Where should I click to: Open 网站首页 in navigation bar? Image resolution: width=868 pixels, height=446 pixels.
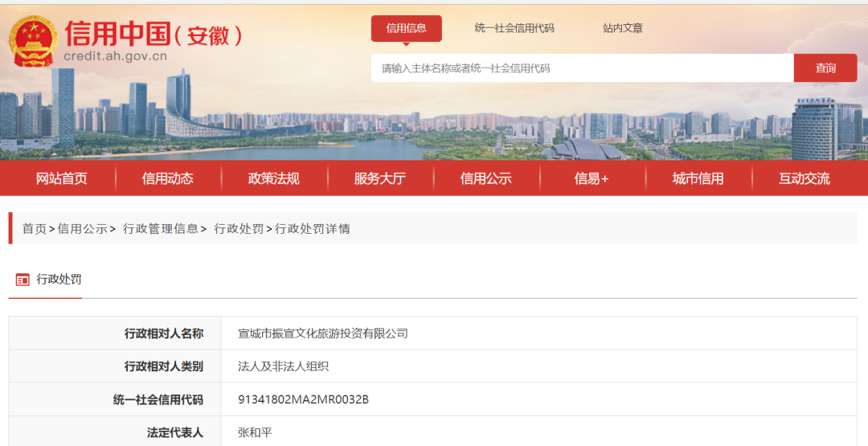coord(61,178)
